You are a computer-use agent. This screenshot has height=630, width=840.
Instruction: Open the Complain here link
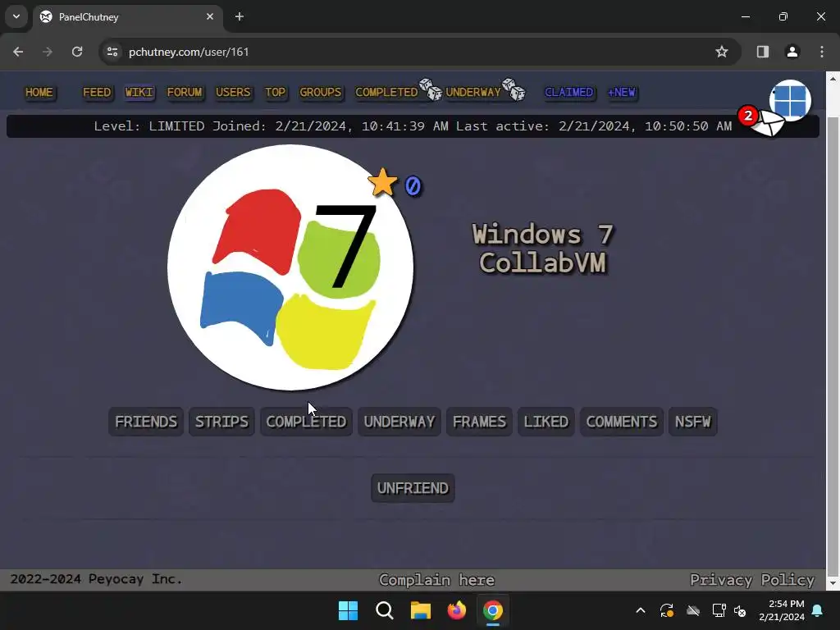point(436,580)
